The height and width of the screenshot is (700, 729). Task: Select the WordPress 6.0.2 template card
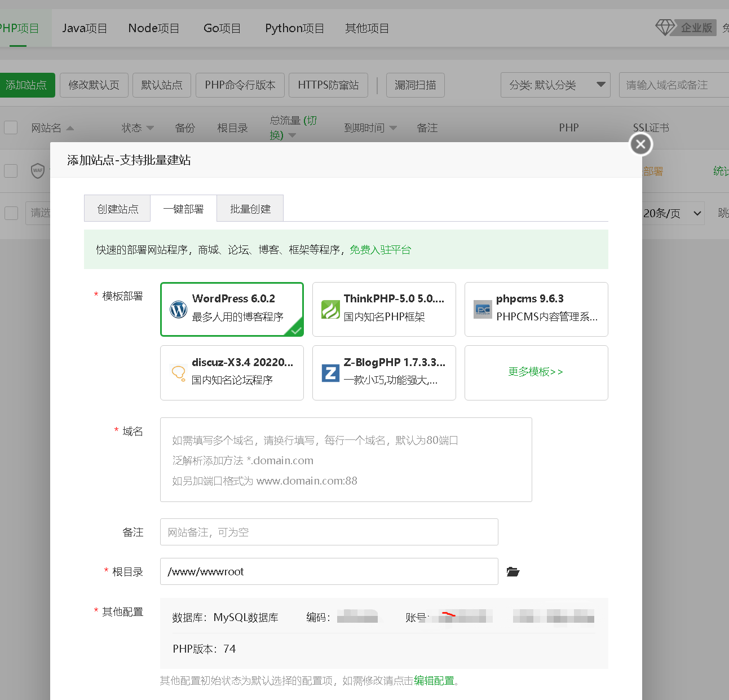232,309
